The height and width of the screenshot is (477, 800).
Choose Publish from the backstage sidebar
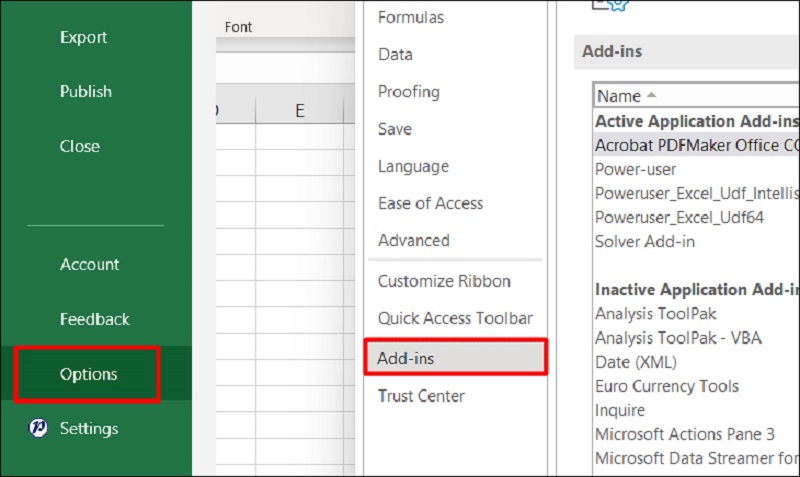[x=85, y=91]
